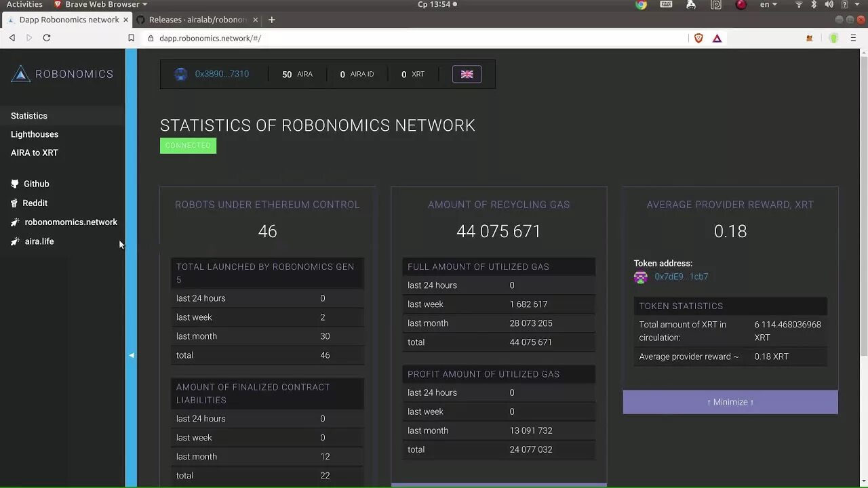Change language using UK flag button
This screenshot has width=868, height=488.
(x=467, y=74)
